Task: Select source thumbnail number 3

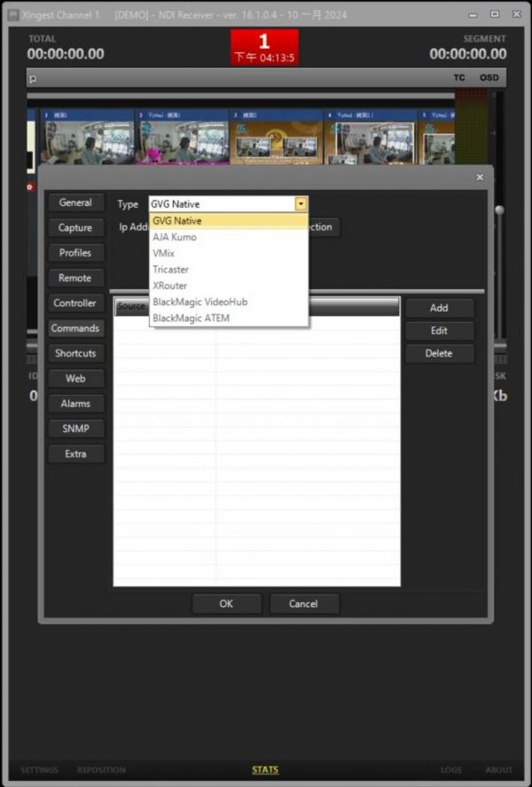Action: [277, 137]
